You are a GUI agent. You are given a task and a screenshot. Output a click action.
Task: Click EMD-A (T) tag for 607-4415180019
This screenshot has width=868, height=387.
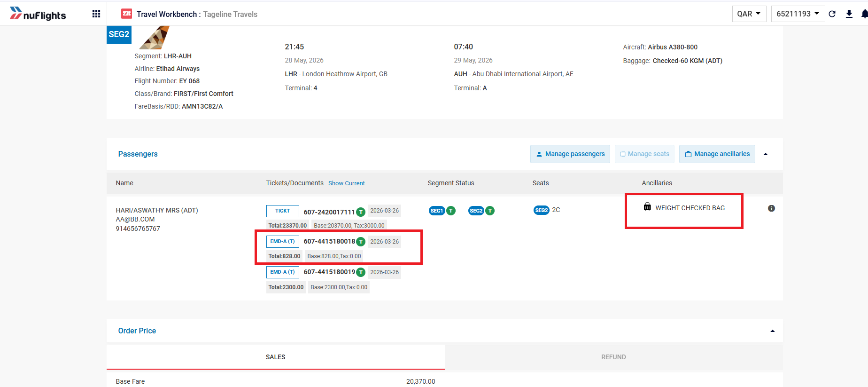pyautogui.click(x=282, y=272)
